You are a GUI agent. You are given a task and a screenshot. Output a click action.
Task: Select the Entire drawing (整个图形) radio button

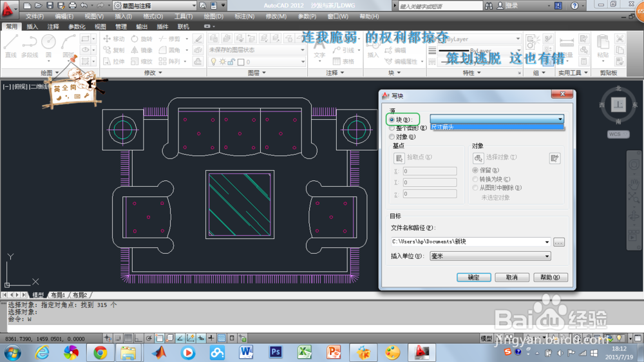pos(392,128)
